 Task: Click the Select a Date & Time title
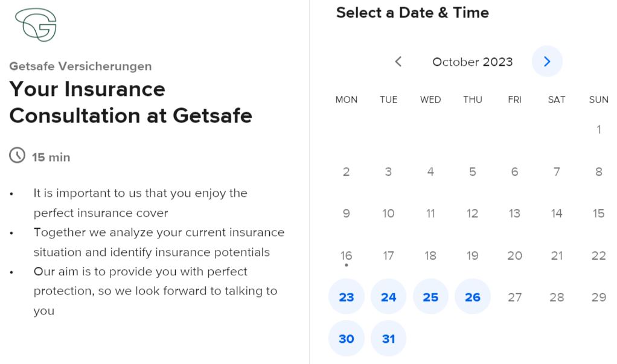tap(412, 12)
